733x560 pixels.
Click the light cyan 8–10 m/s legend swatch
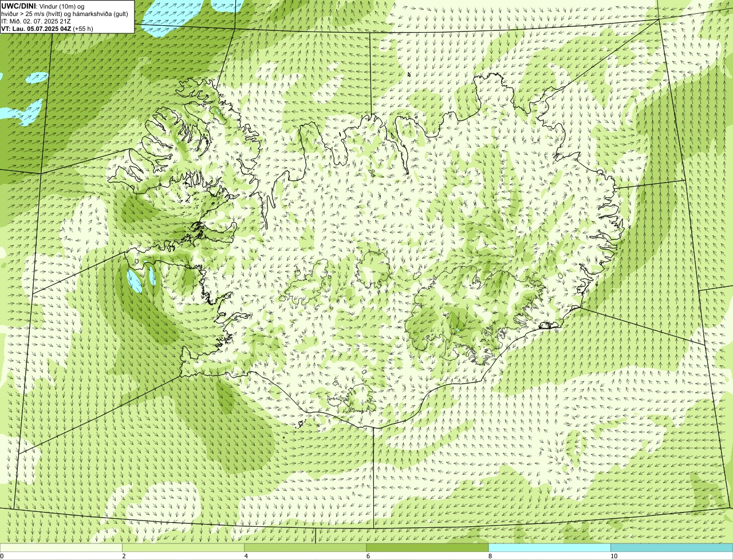coord(549,547)
